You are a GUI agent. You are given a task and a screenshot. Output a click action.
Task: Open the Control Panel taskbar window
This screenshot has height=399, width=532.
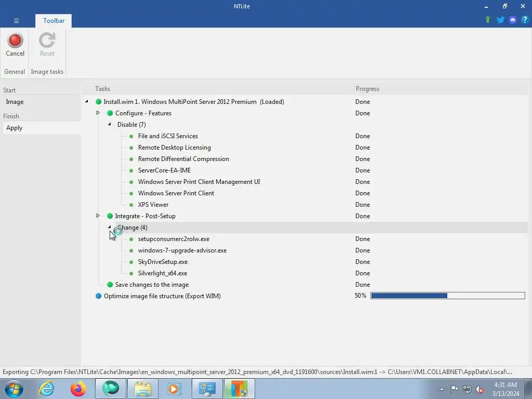[207, 389]
